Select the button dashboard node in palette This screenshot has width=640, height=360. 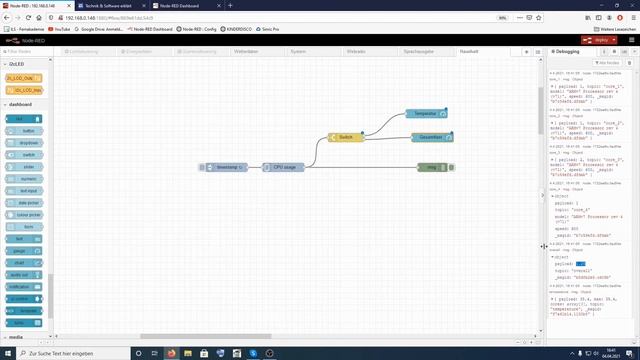(x=24, y=131)
